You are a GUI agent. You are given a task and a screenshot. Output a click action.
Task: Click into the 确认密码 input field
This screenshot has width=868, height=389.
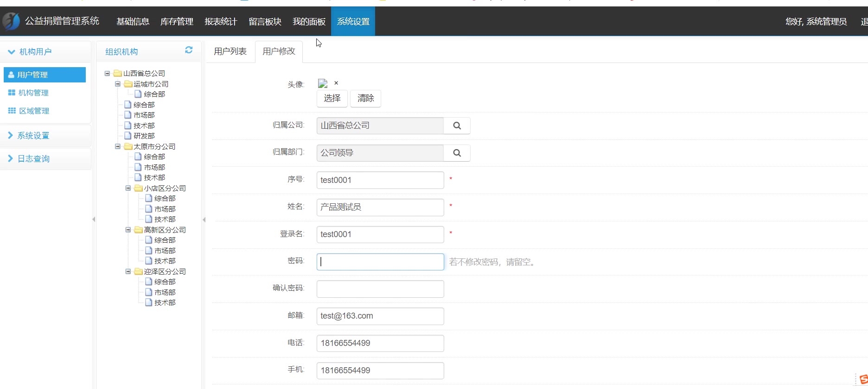tap(380, 289)
